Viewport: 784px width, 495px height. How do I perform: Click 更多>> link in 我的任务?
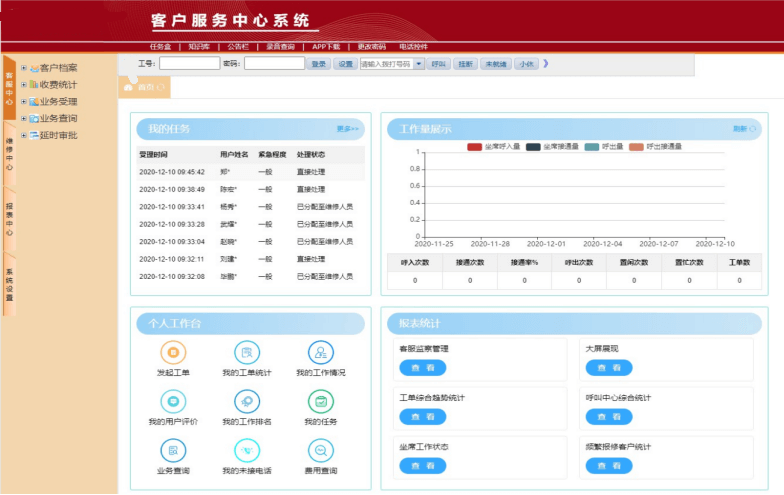[x=348, y=129]
